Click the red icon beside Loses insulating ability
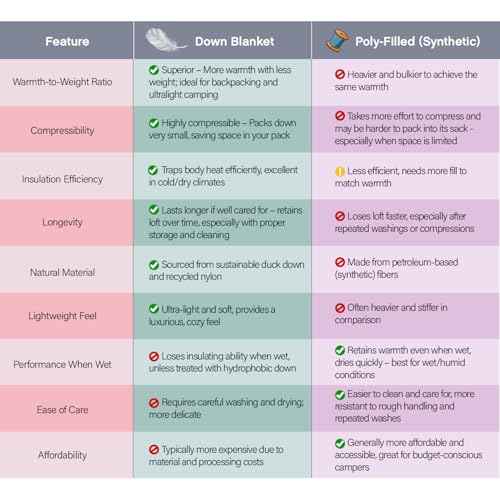The image size is (500, 500). click(154, 356)
